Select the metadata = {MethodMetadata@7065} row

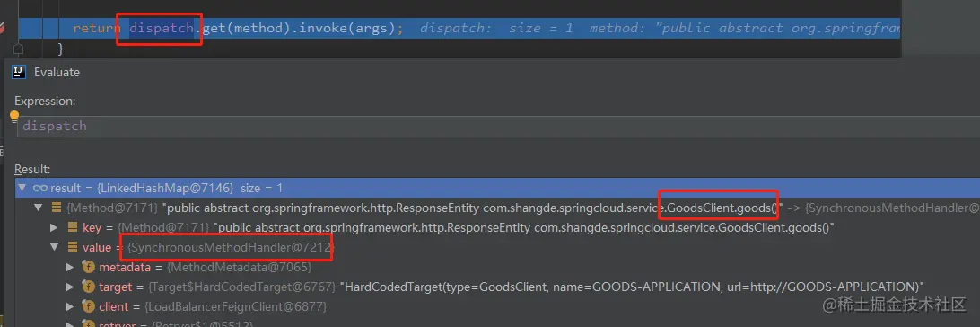206,267
